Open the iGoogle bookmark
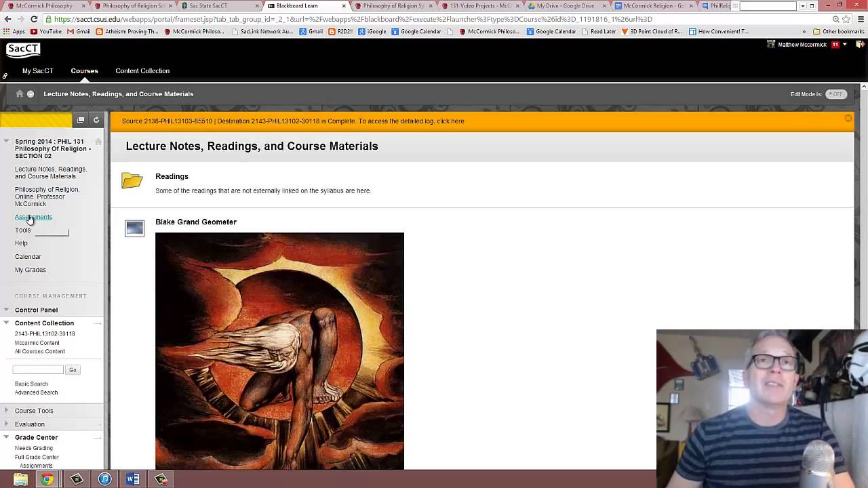Screen dimensions: 868x488 372,31
